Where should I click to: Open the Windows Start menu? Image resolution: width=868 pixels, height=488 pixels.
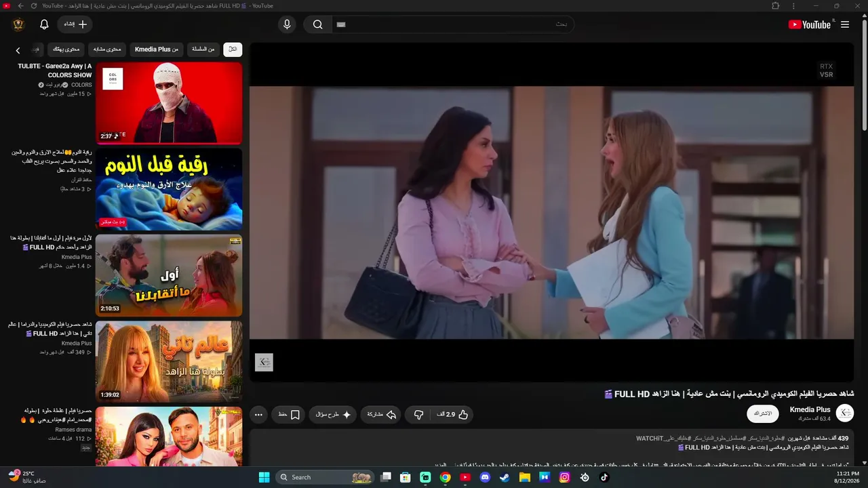coord(264,477)
